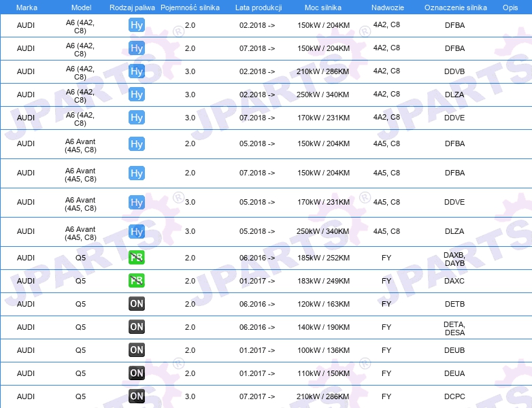Select the DCPC engine code cell
This screenshot has width=532, height=408.
(x=454, y=396)
